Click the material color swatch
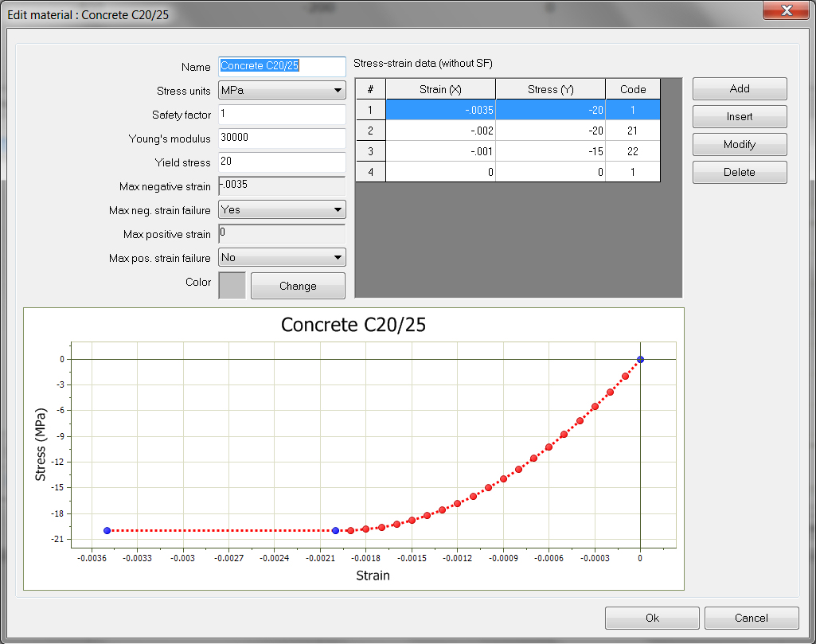Viewport: 816px width, 644px height. click(x=232, y=286)
